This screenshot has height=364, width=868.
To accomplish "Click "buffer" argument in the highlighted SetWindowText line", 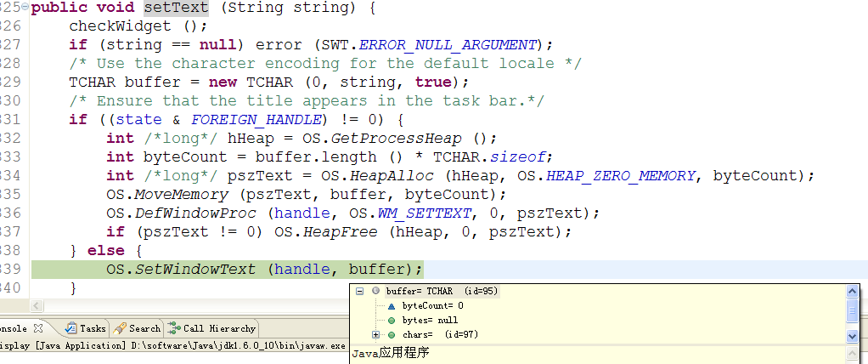I will pyautogui.click(x=377, y=270).
